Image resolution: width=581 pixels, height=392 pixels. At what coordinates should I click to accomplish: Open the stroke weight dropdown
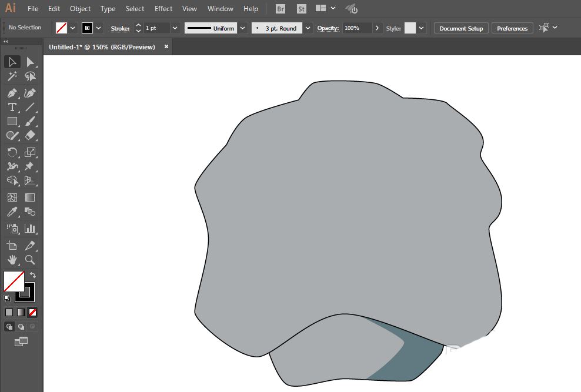pyautogui.click(x=175, y=28)
